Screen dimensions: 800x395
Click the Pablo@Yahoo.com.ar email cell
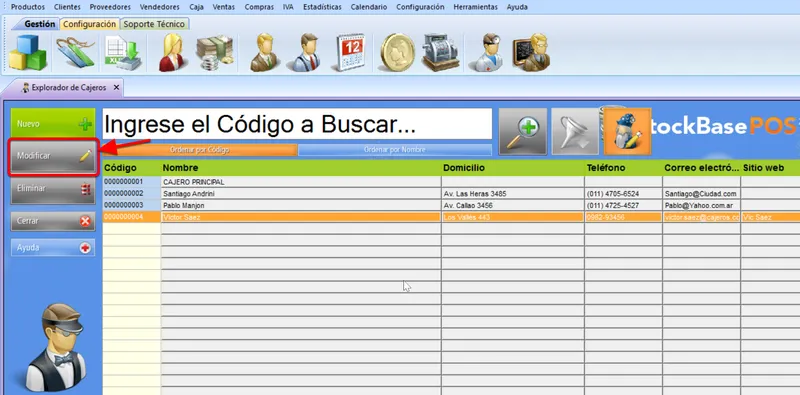pyautogui.click(x=702, y=206)
